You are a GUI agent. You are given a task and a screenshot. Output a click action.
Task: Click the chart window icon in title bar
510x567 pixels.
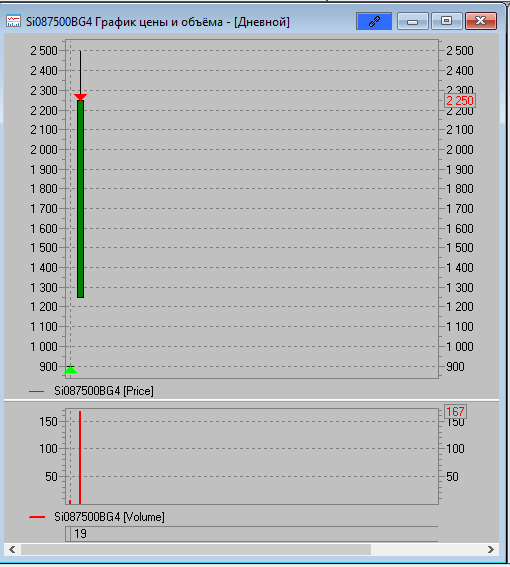pos(13,21)
